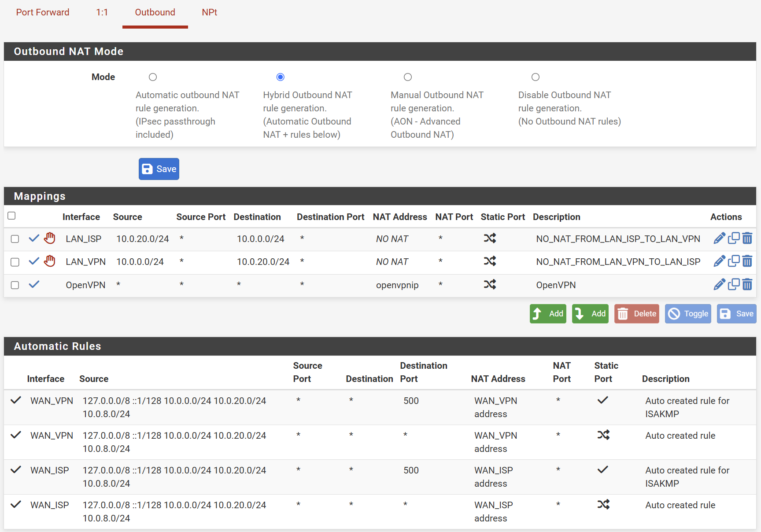Image resolution: width=761 pixels, height=532 pixels.
Task: Click the Outbound NAT Mode section header
Action: click(380, 51)
